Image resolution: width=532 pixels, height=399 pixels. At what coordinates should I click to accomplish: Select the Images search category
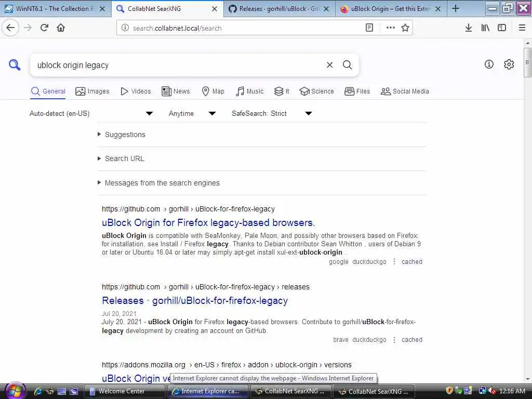click(92, 91)
